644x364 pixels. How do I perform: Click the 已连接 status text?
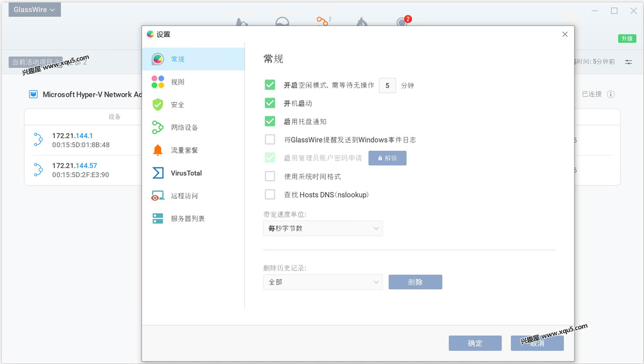coord(592,94)
